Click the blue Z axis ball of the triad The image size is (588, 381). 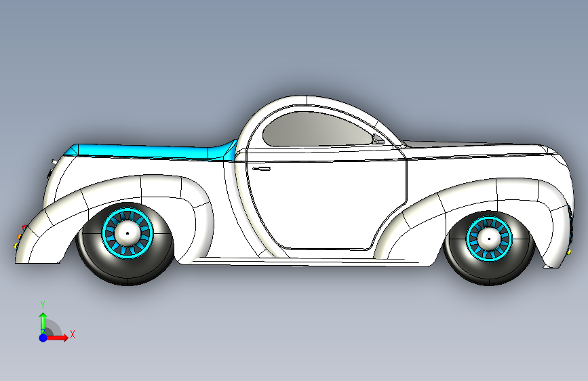43,338
